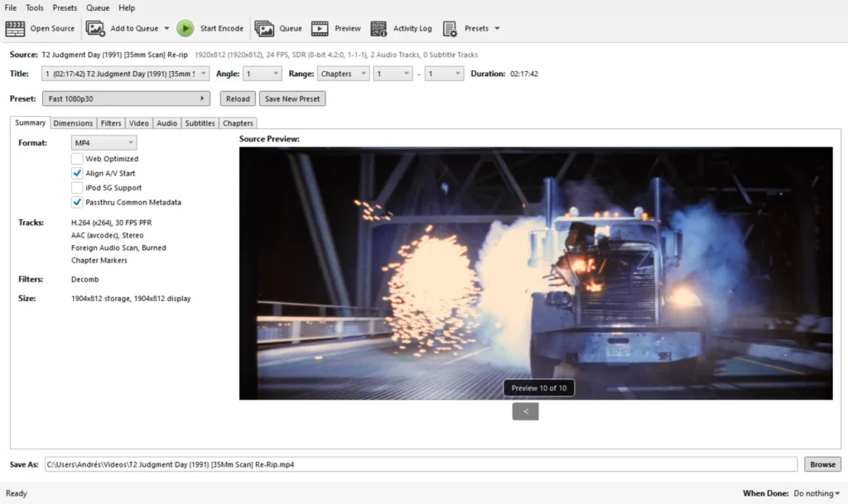Click the Start Encode label
The image size is (848, 504).
[x=222, y=29]
